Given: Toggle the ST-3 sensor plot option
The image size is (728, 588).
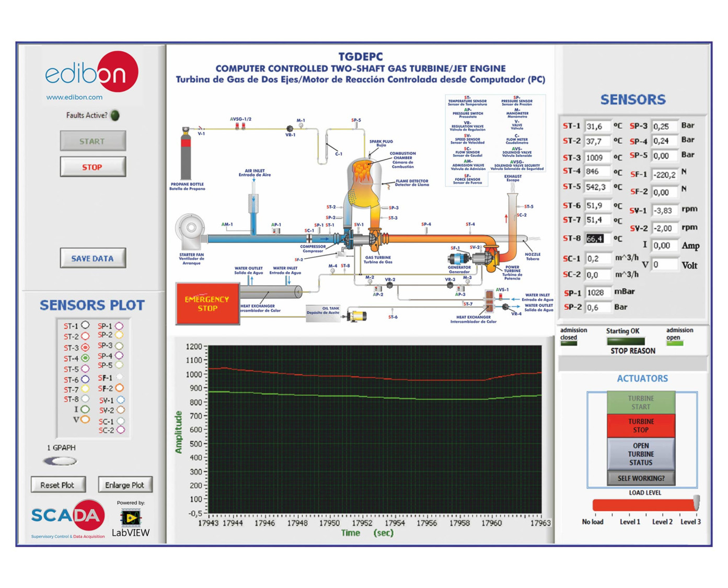Looking at the screenshot, I should [85, 348].
